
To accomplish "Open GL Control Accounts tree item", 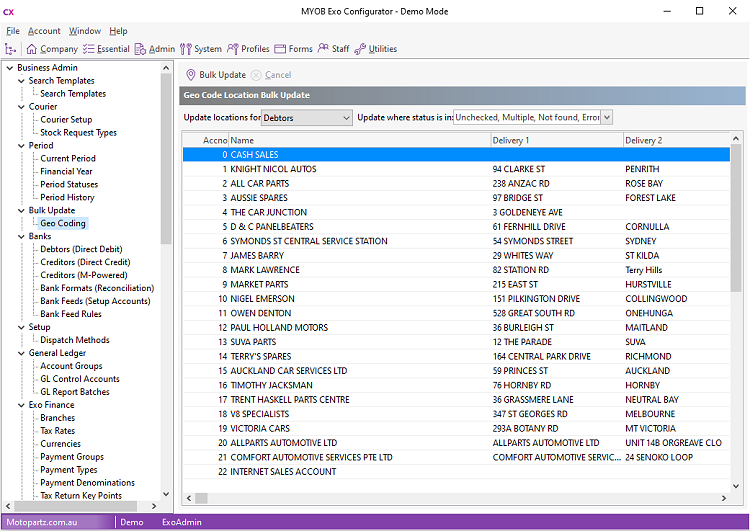I will (80, 379).
